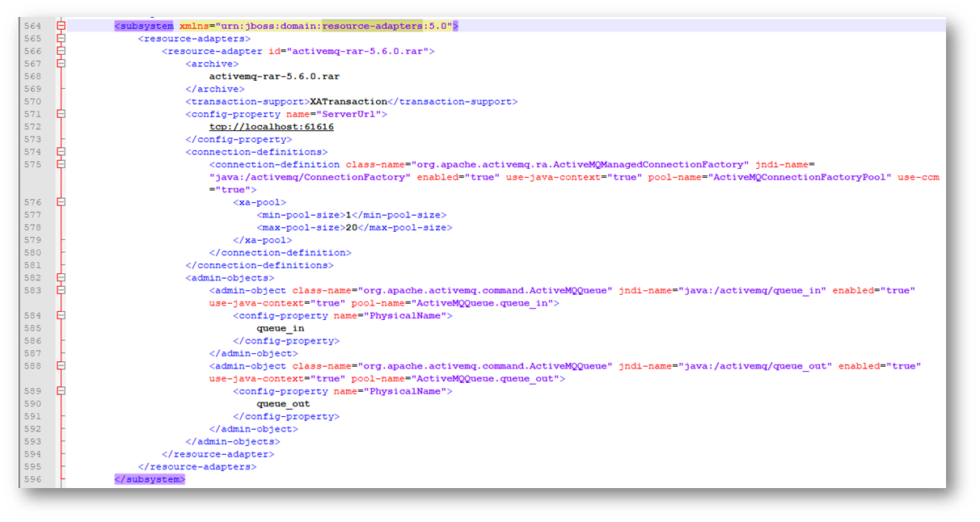980x522 pixels.
Task: Fold the resource-adapter element on line 566
Action: point(61,51)
